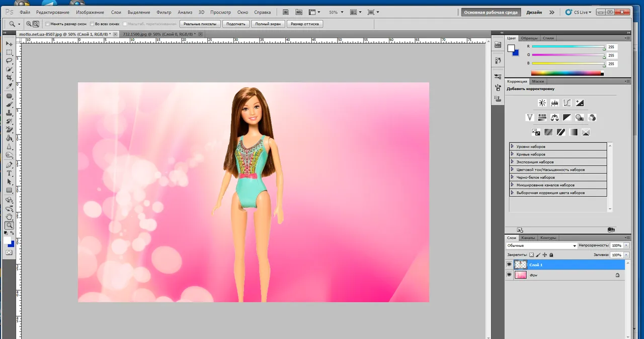This screenshot has height=339, width=644.
Task: Select the Zoom tool in the toolbox
Action: tap(9, 226)
